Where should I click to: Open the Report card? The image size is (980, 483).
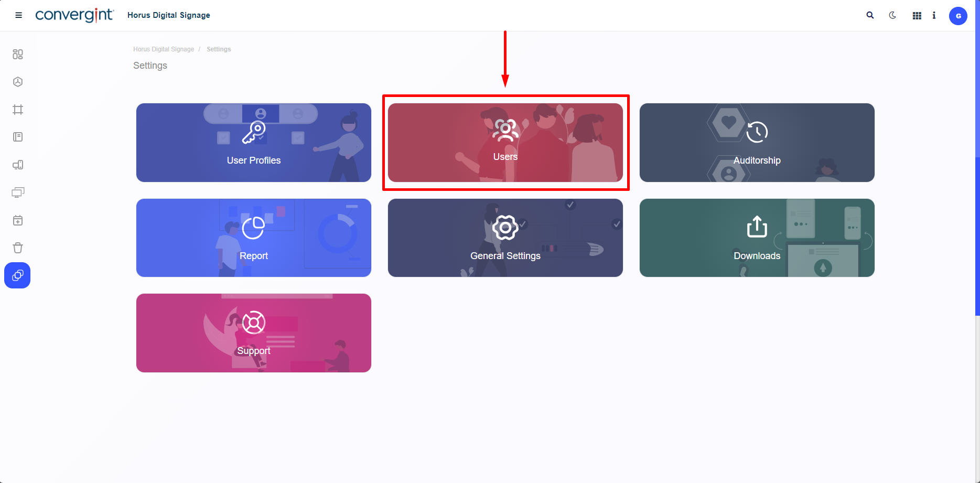[x=254, y=238]
